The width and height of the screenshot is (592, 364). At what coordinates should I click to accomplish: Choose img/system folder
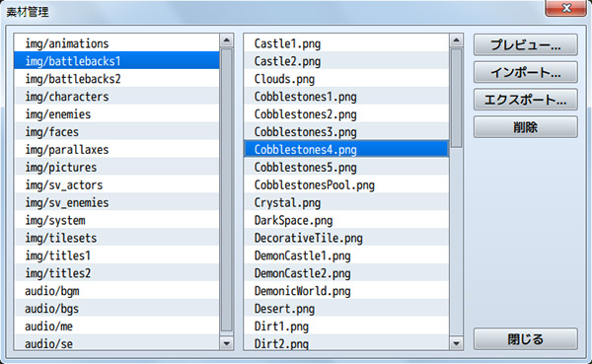[x=116, y=220]
